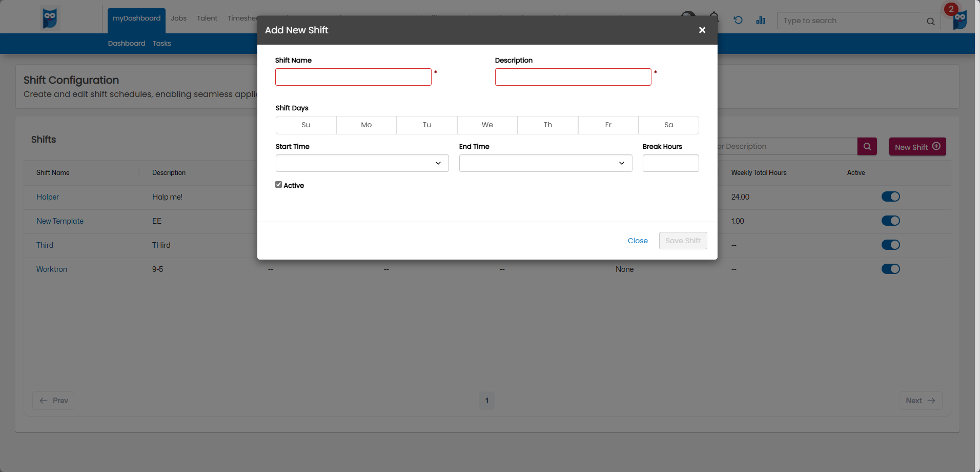Close the Add New Shift dialog with X

tap(702, 30)
